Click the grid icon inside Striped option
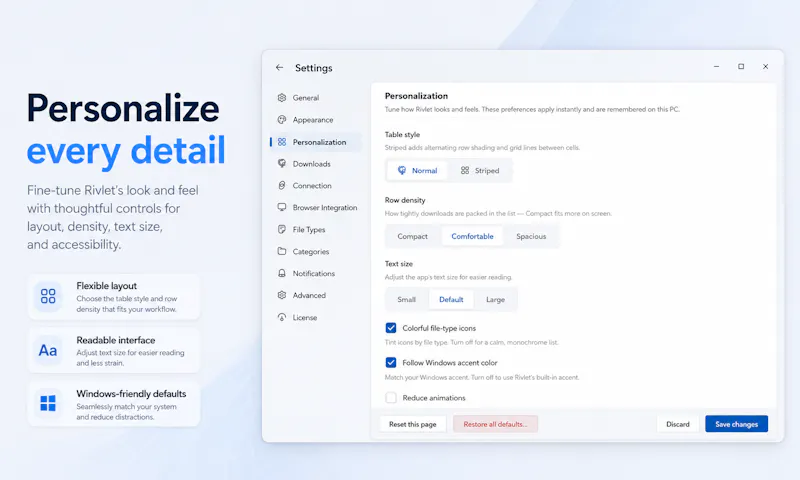Image resolution: width=800 pixels, height=480 pixels. coord(465,170)
